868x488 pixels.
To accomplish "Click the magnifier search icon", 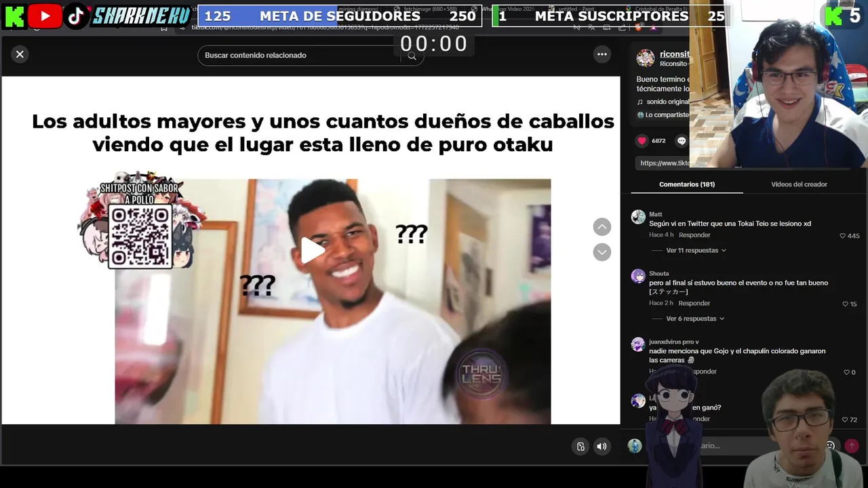I will point(412,56).
